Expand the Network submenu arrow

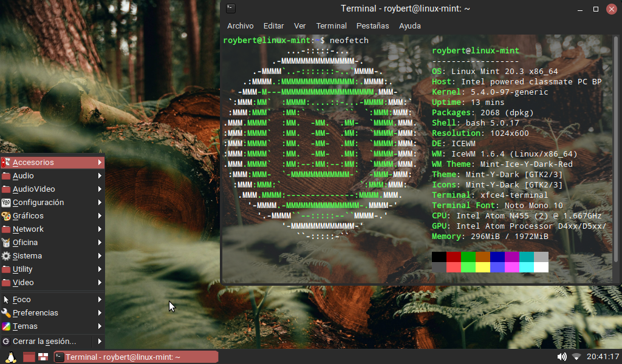click(x=100, y=229)
